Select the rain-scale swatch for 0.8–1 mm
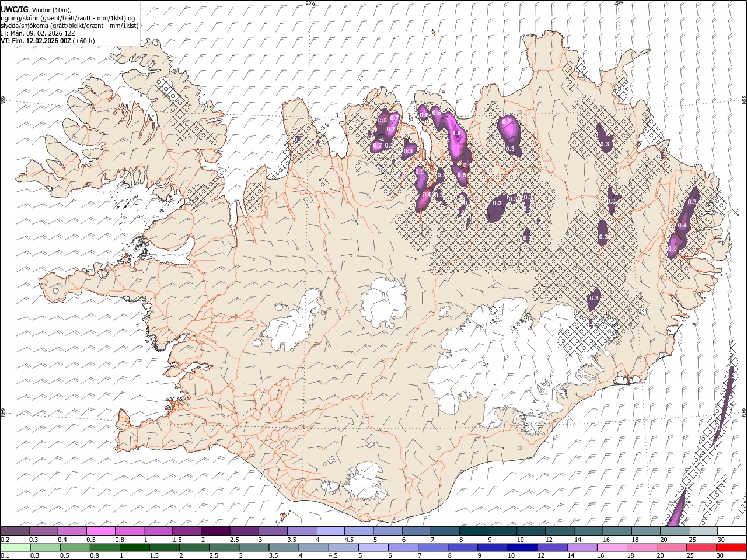Image resolution: width=747 pixels, height=560 pixels. tap(104, 547)
